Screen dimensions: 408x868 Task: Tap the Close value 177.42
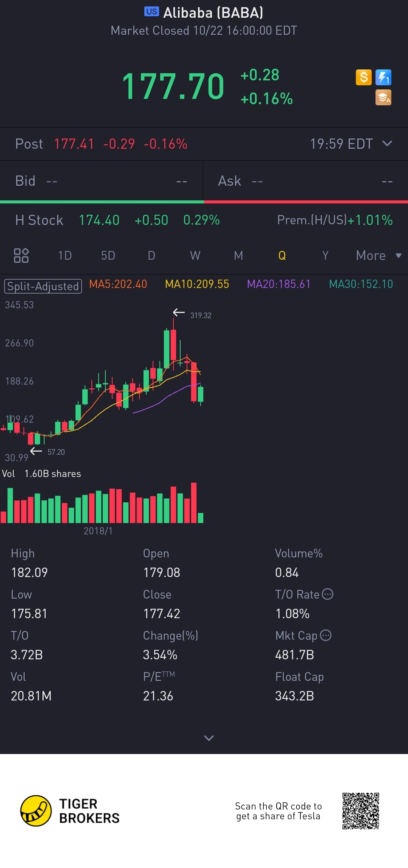(162, 614)
